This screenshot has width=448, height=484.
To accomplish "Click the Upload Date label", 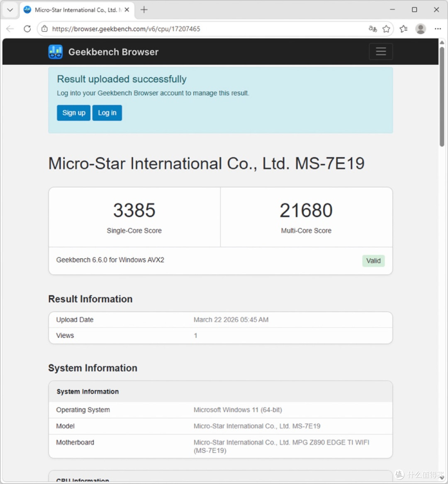I will (x=75, y=320).
